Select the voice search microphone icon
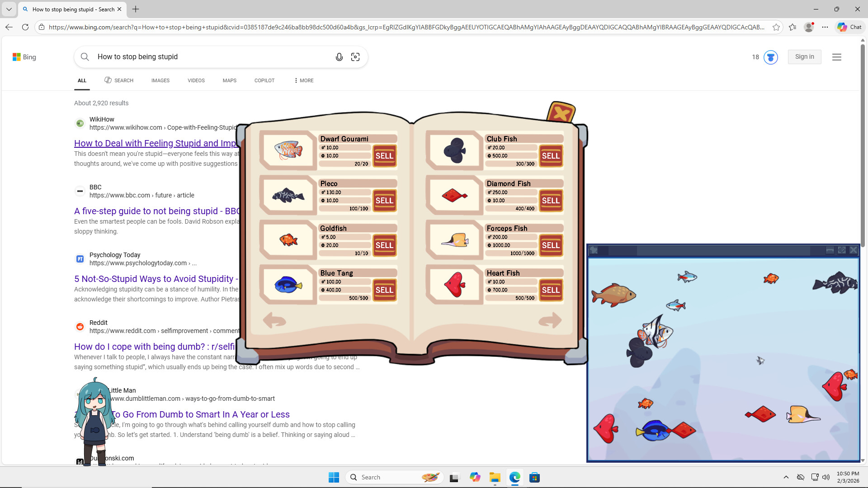Image resolution: width=868 pixels, height=488 pixels. tap(339, 56)
